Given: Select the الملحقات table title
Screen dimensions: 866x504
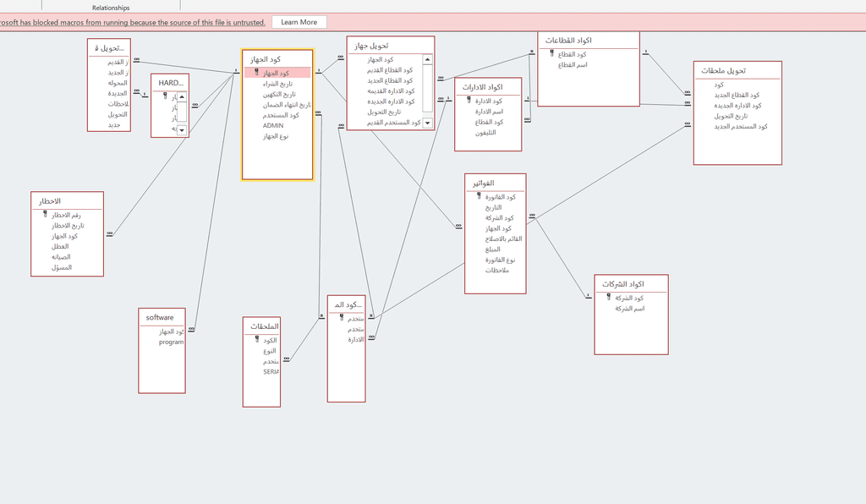Looking at the screenshot, I should (265, 326).
